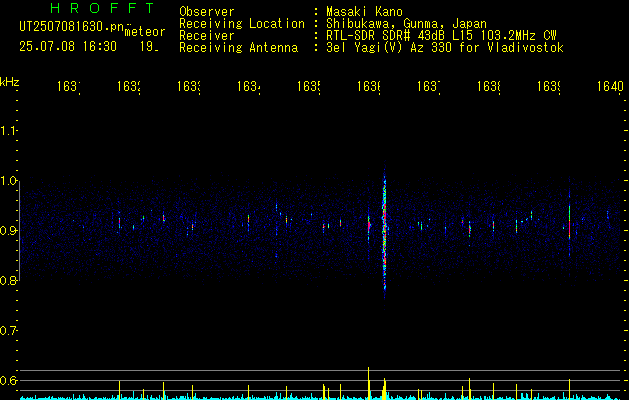Click the 0.7 frequency axis label

click(8, 331)
